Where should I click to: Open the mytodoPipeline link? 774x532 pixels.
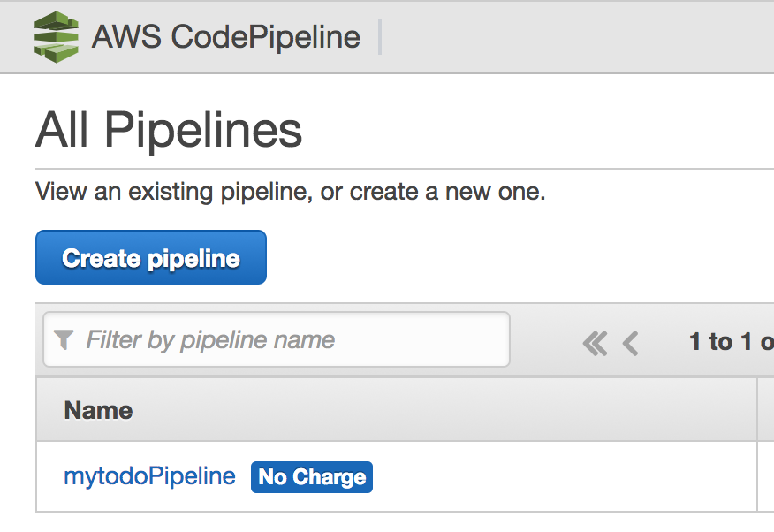(x=149, y=476)
